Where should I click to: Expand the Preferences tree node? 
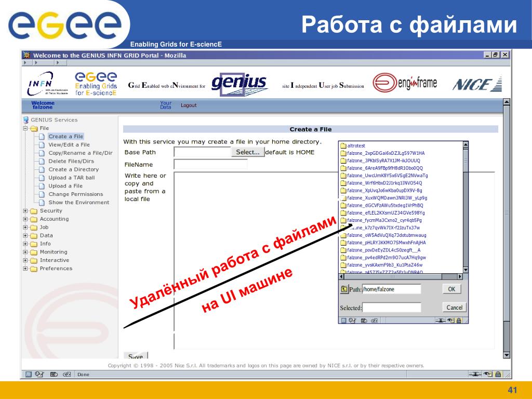click(25, 269)
